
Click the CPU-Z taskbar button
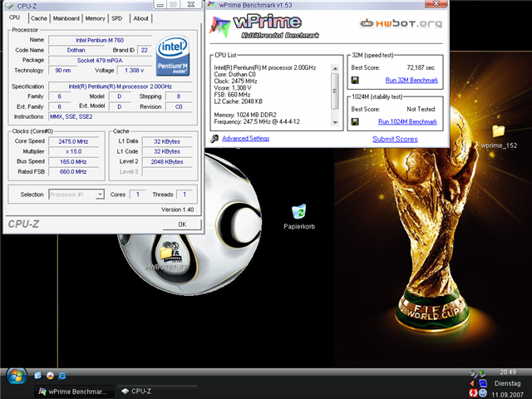point(157,392)
